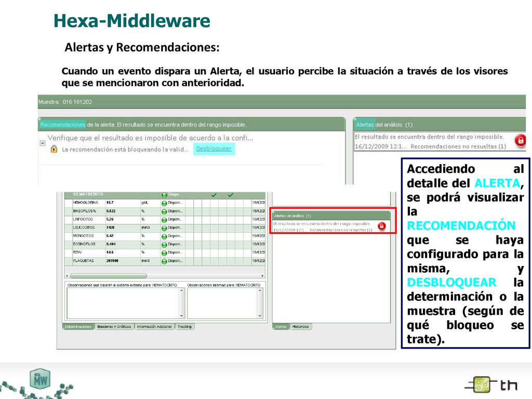
Task: Click in the external system observations text area
Action: click(x=123, y=303)
